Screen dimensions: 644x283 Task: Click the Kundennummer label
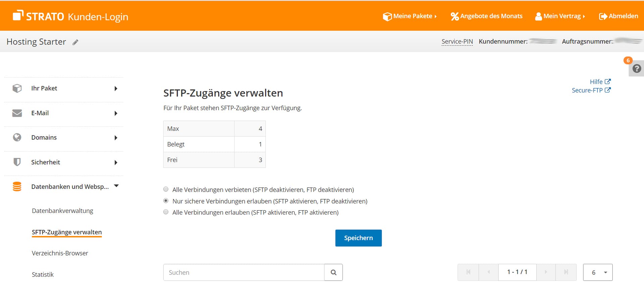(503, 41)
